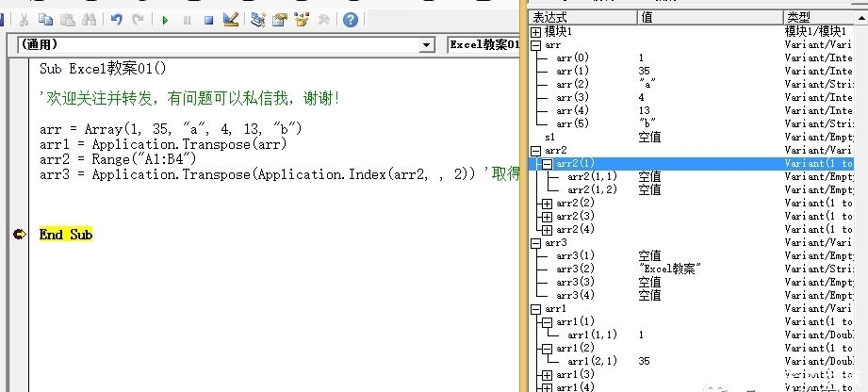
Task: Expand the arr2(2) node
Action: tap(547, 204)
